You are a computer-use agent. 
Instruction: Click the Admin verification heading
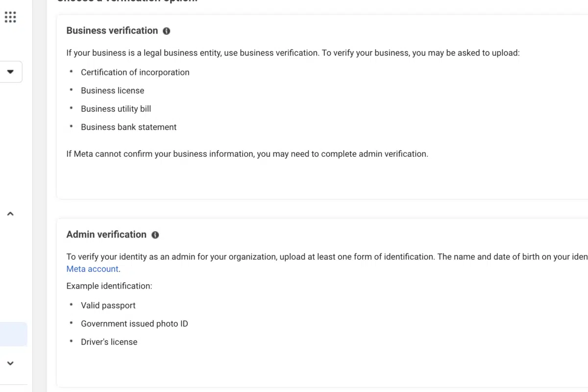click(x=106, y=234)
